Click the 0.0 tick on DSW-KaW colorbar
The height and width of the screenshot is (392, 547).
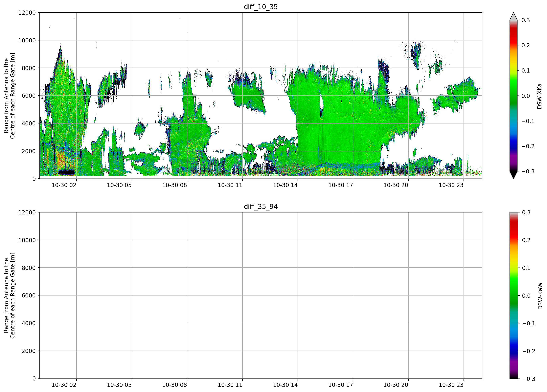[x=526, y=295]
